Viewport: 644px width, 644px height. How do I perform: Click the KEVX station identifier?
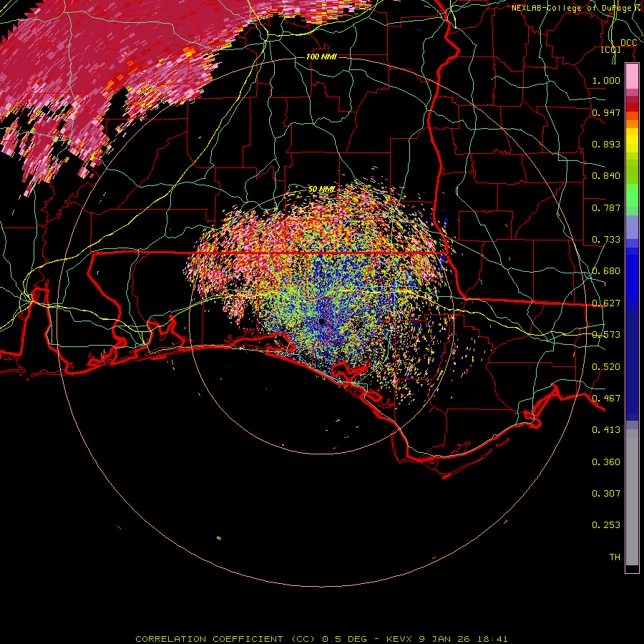click(x=401, y=639)
